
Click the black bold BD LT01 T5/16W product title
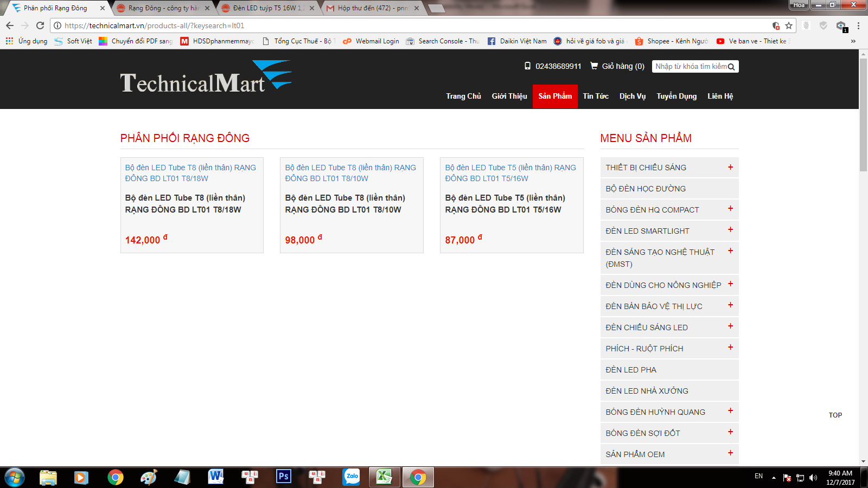coord(505,204)
